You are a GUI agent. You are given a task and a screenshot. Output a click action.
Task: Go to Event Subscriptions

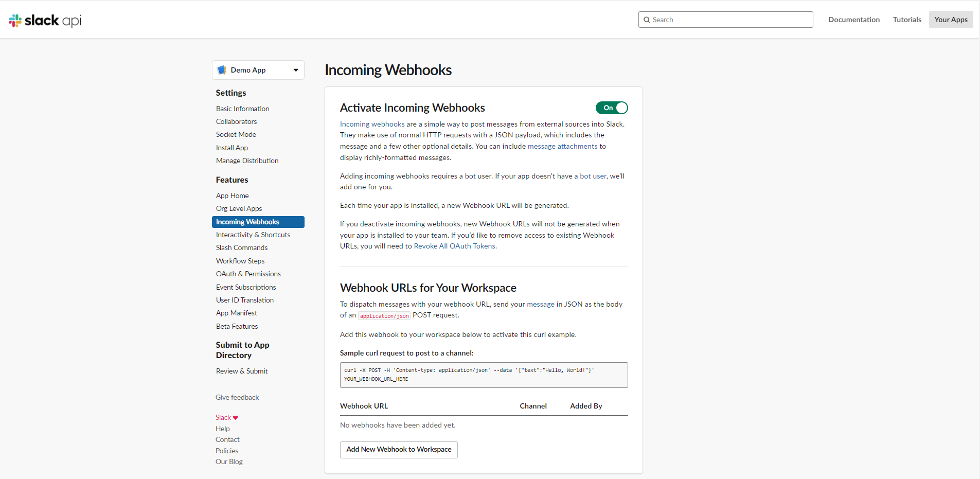[246, 287]
